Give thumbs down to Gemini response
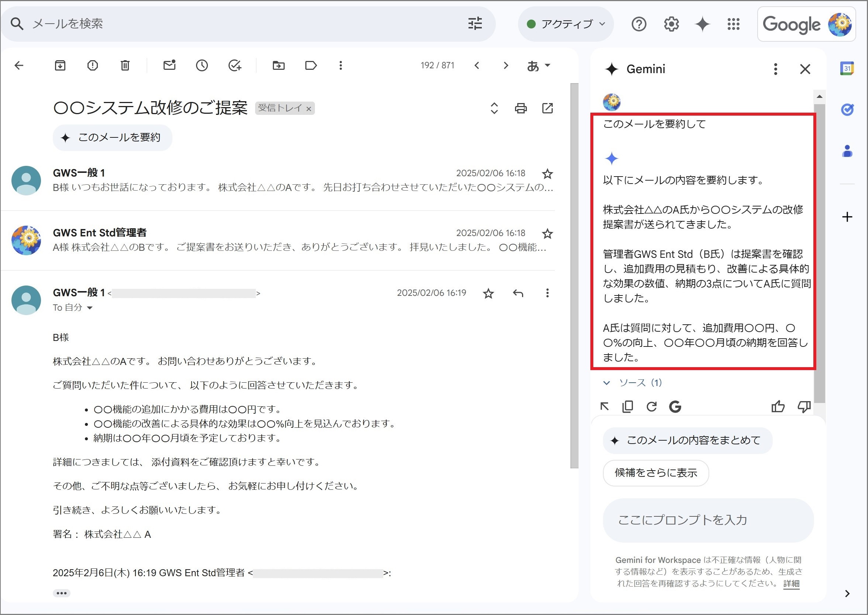Viewport: 868px width, 615px height. pos(804,407)
